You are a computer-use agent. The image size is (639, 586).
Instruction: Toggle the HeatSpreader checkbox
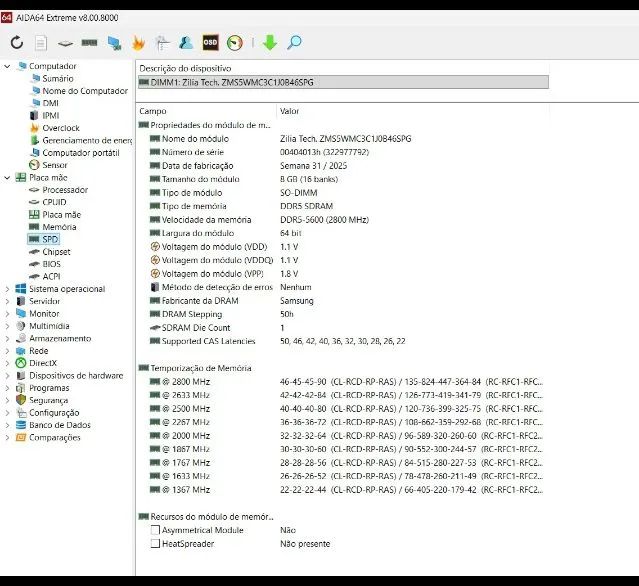tap(155, 543)
